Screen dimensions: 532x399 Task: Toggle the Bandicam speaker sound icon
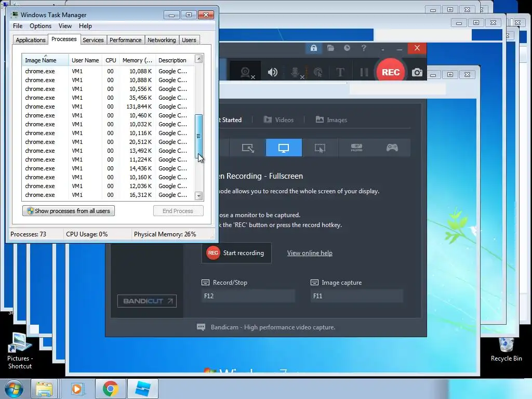tap(272, 72)
